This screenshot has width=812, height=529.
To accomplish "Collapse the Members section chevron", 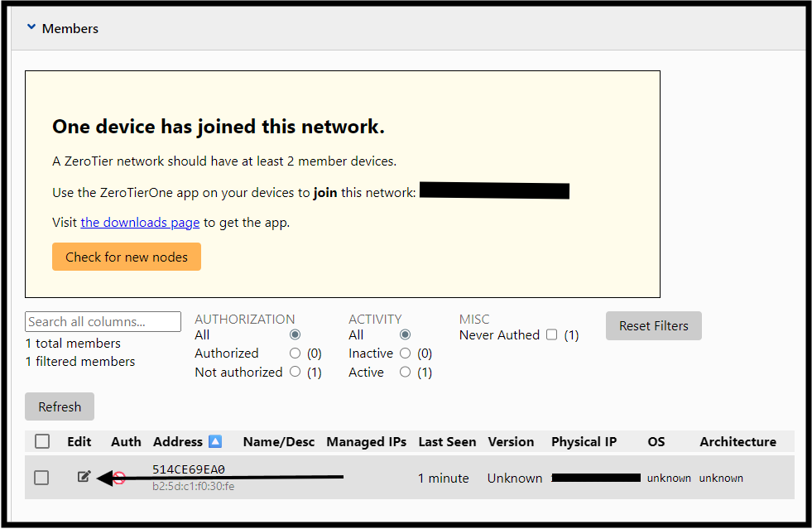I will coord(31,27).
